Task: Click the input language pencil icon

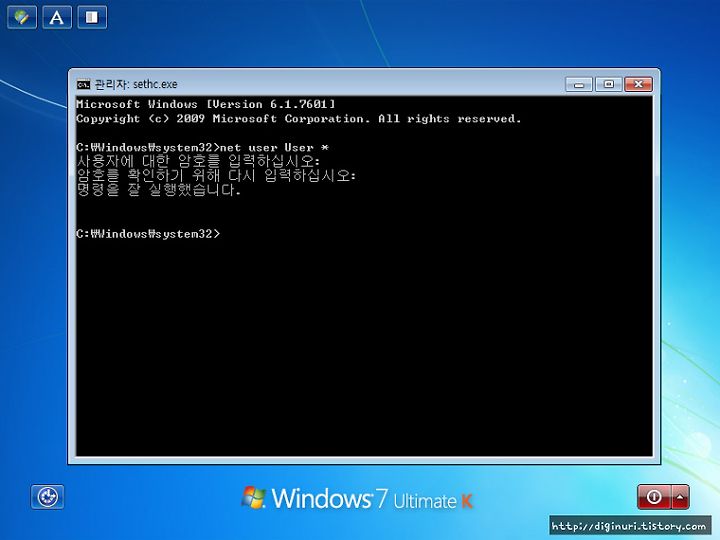Action: pyautogui.click(x=22, y=17)
